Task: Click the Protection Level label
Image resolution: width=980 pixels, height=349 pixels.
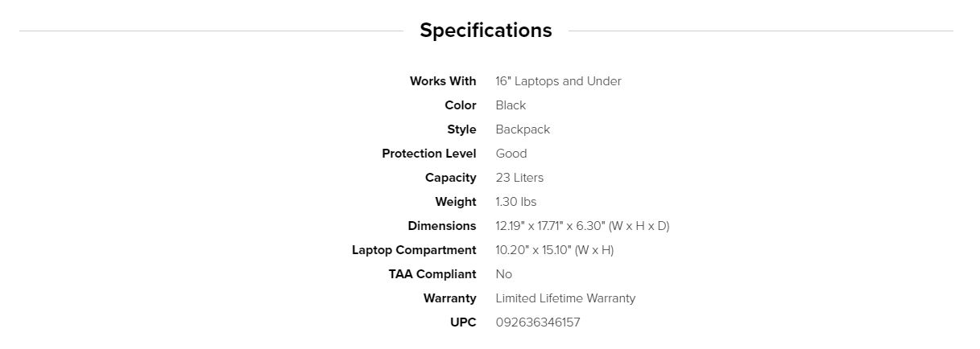Action: click(x=429, y=154)
